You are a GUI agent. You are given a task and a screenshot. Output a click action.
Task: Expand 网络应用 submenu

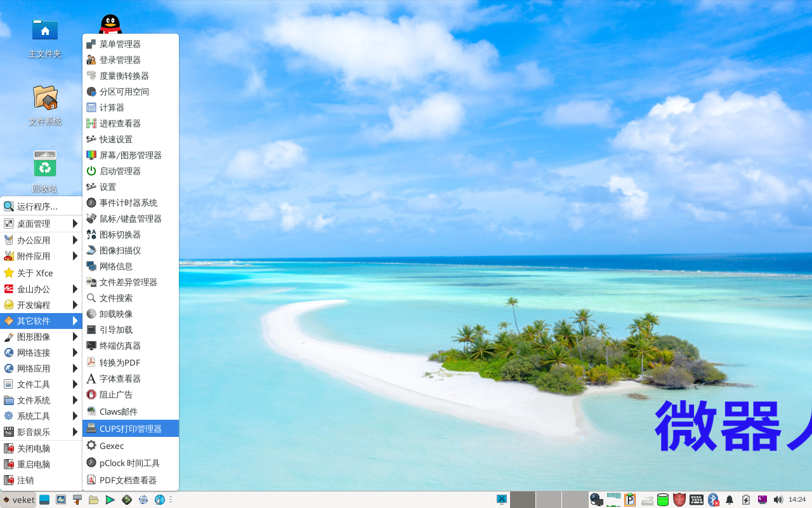(41, 368)
